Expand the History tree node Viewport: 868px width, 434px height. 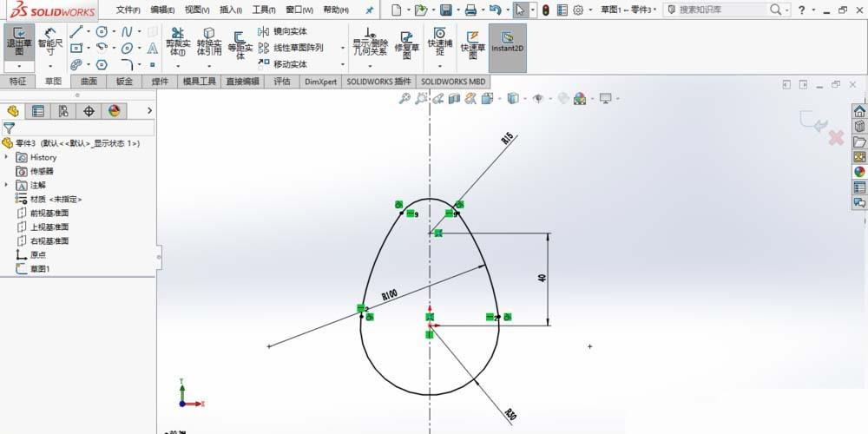tap(7, 157)
